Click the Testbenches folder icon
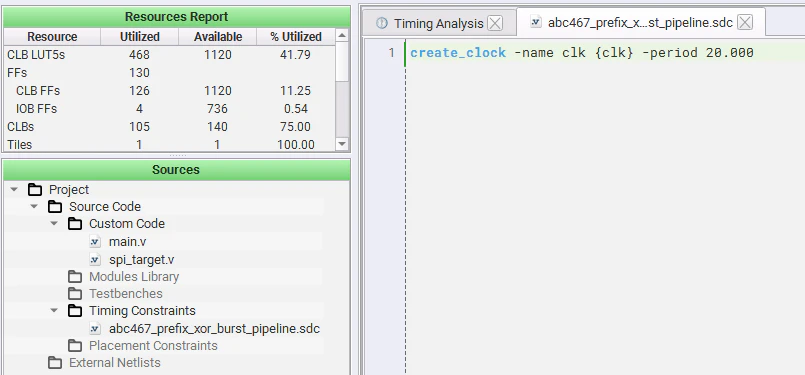This screenshot has height=375, width=805. [75, 294]
